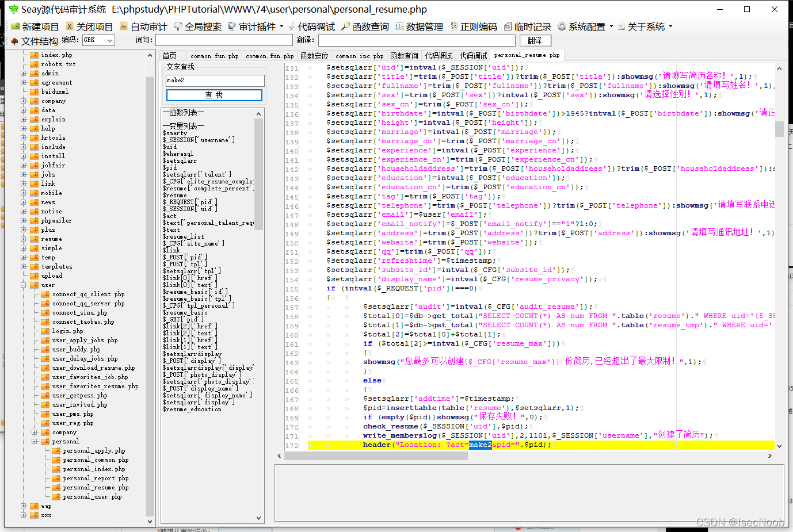The width and height of the screenshot is (793, 532).
Task: Click the 查找 (find) button
Action: [x=213, y=95]
